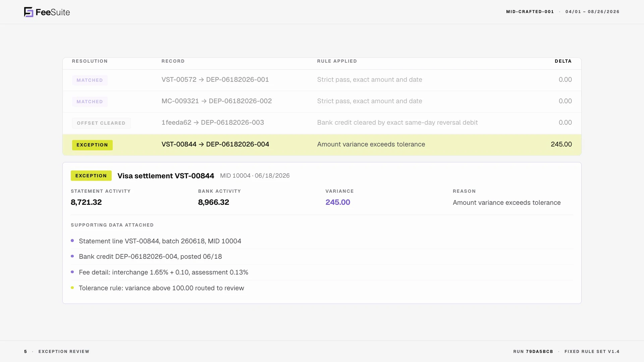Click the 0.00 delta for MC-009321 row
This screenshot has height=362, width=644.
pos(565,101)
